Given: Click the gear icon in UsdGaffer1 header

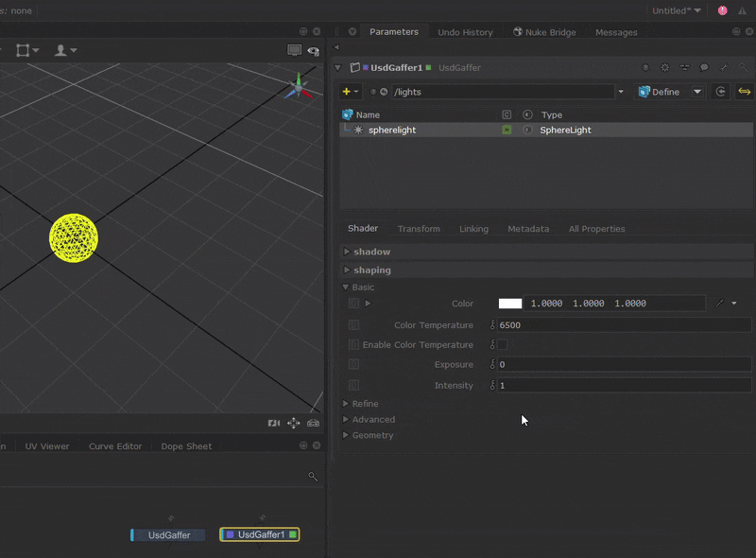Looking at the screenshot, I should tap(664, 68).
